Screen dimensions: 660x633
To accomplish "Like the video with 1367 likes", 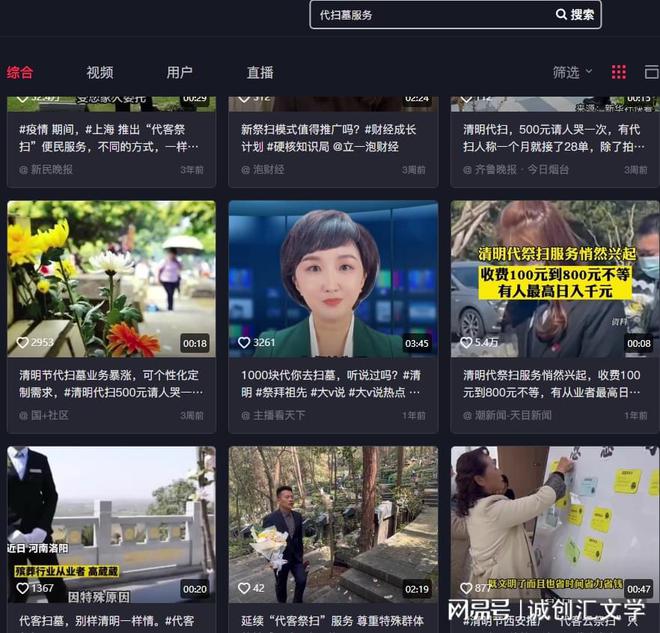I will click(x=23, y=588).
